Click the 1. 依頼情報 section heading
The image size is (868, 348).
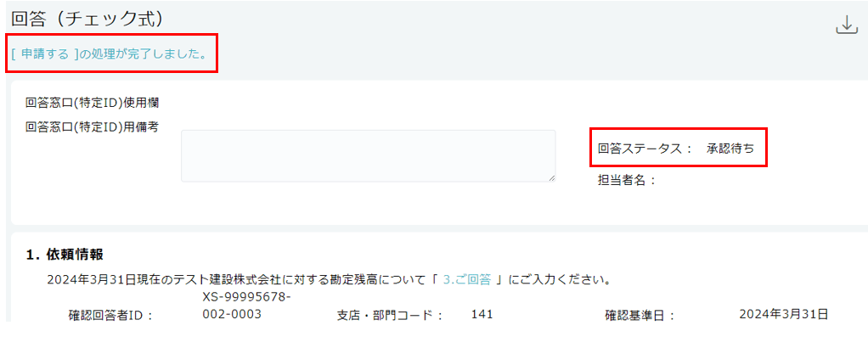(x=65, y=255)
